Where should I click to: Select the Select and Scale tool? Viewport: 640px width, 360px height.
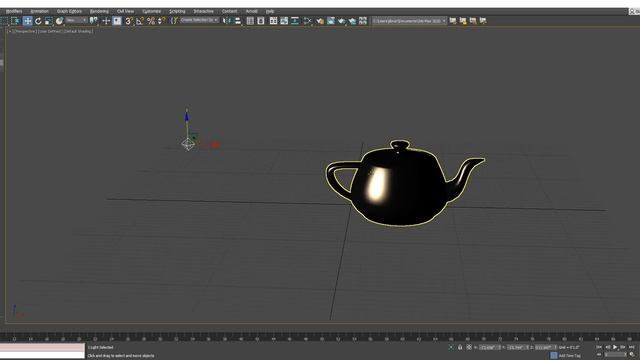pos(49,21)
